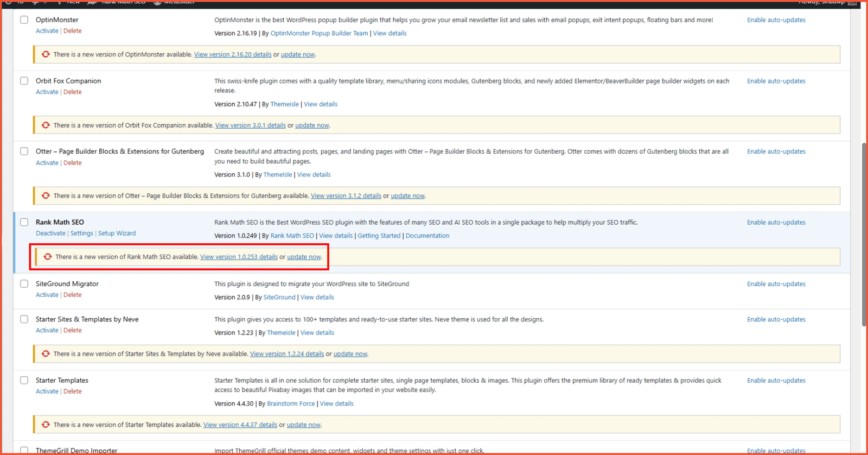Launch Rank Math SEO Setup Wizard
Screen dimensions: 868x455
pyautogui.click(x=117, y=233)
